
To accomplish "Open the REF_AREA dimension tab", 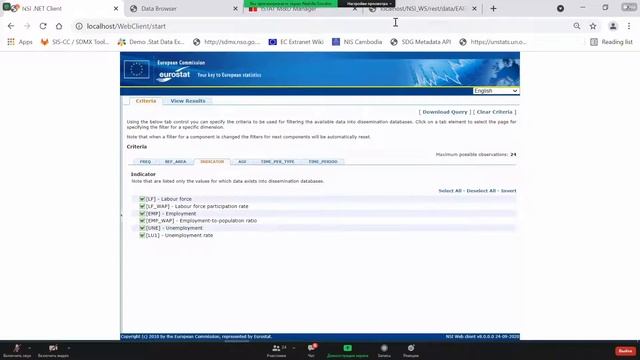I will (x=176, y=162).
